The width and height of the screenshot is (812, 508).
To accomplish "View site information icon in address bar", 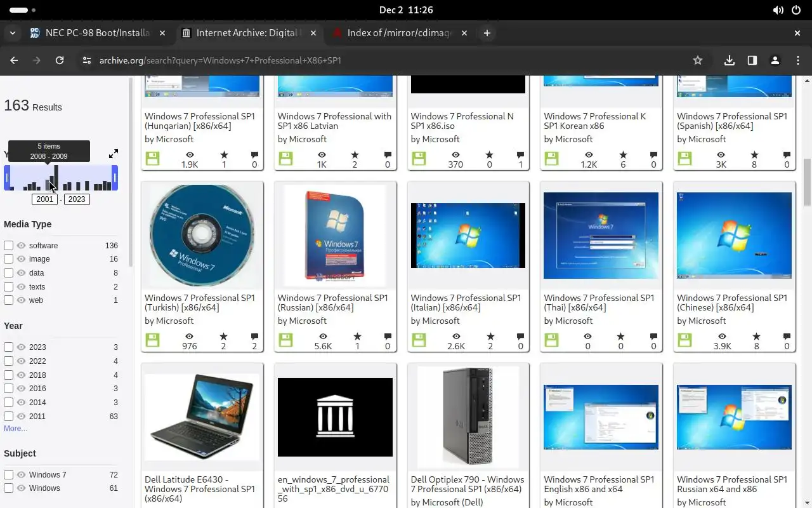I will tap(87, 60).
